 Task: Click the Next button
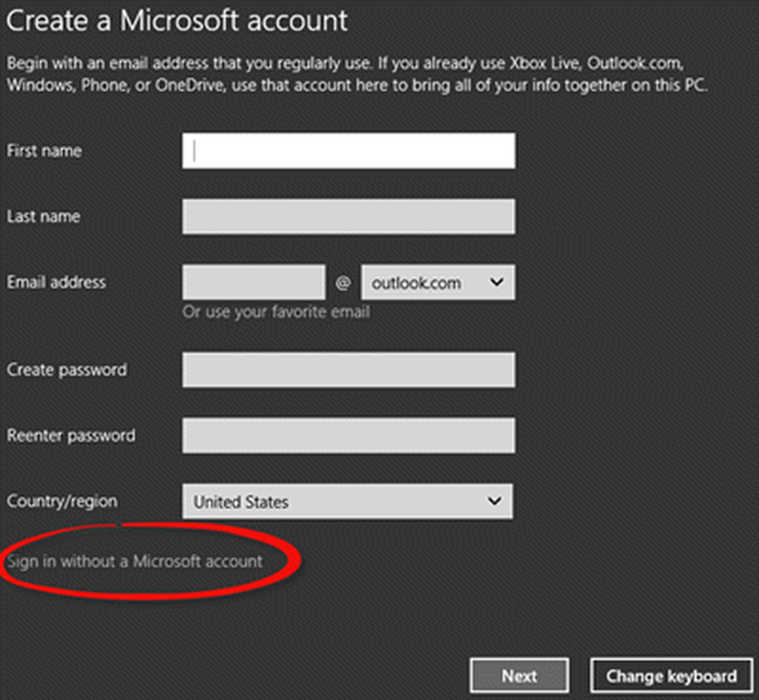pyautogui.click(x=519, y=676)
